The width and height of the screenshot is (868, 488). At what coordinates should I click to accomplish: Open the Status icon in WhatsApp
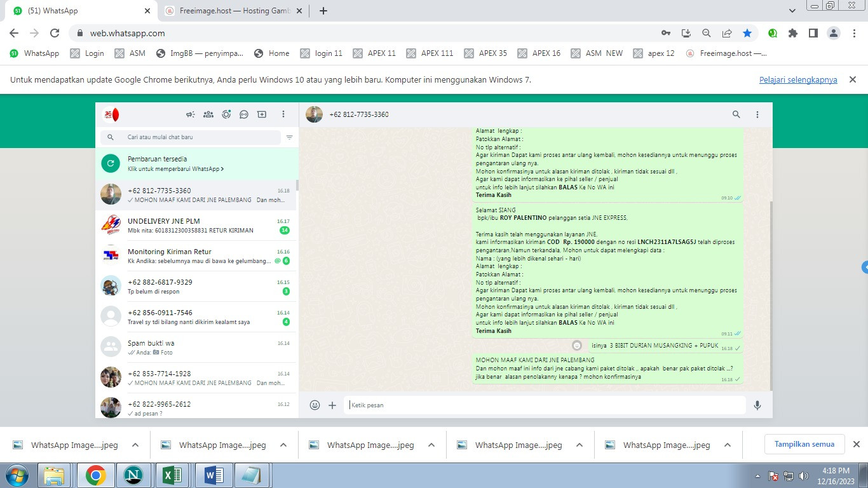point(226,114)
